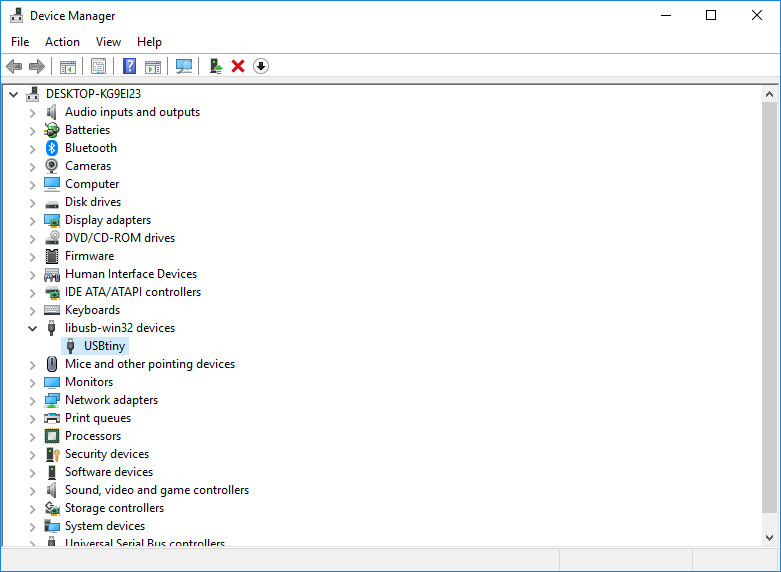
Task: Click the Update device driver icon
Action: click(x=215, y=66)
